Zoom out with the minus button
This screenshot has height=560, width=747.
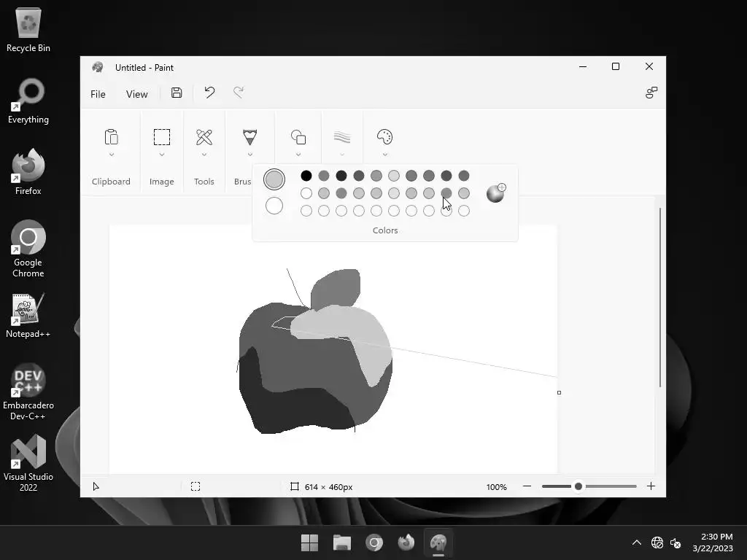pos(527,486)
